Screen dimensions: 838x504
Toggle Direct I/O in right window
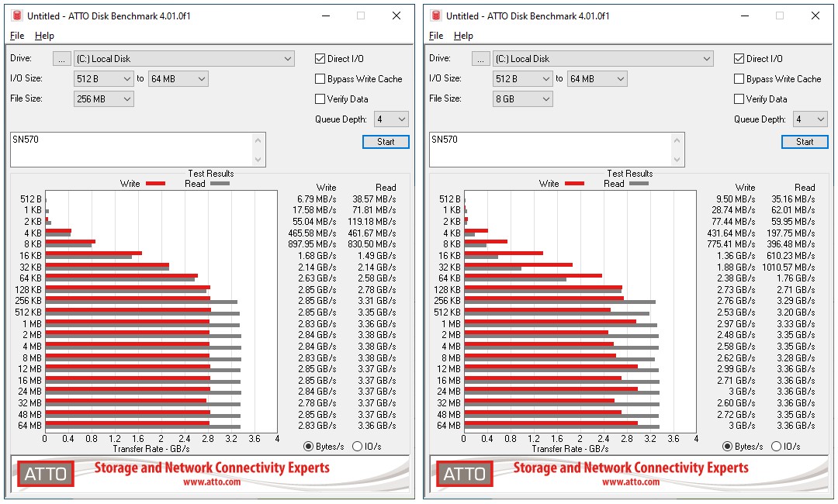[x=739, y=59]
